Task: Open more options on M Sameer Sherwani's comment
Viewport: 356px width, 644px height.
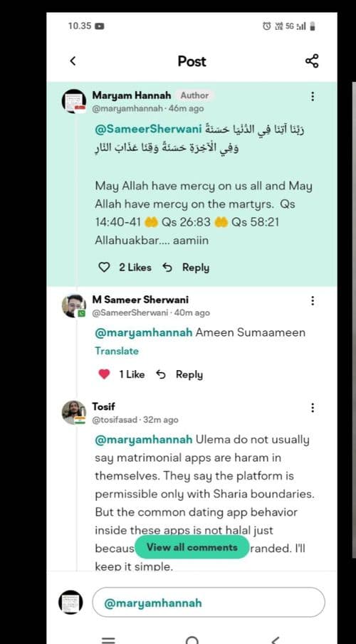Action: [313, 300]
